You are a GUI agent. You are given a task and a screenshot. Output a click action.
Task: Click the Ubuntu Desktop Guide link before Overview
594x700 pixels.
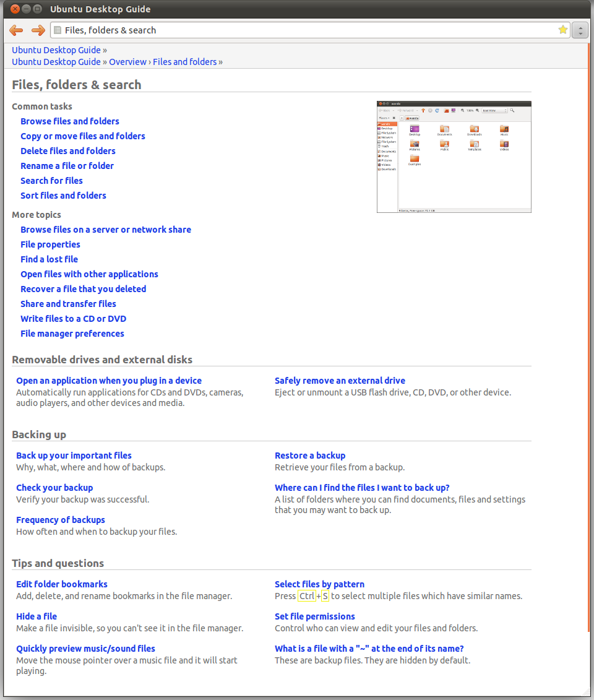tap(56, 62)
